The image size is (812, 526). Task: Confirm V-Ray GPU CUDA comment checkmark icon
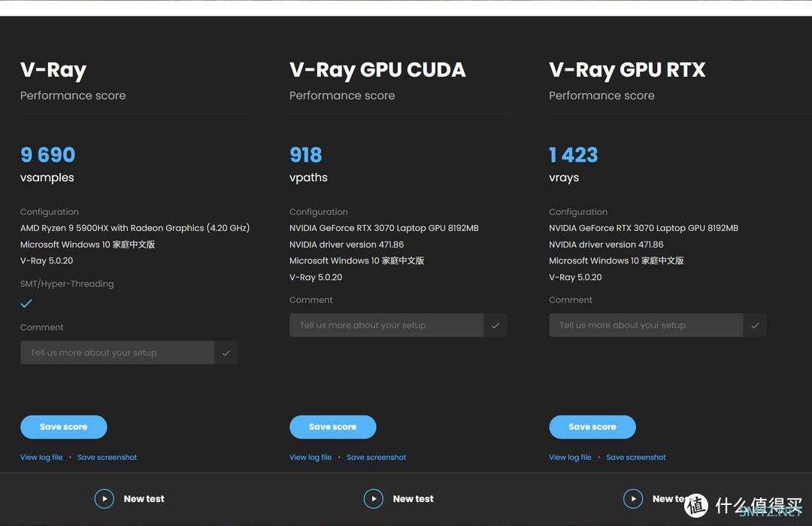(x=495, y=325)
